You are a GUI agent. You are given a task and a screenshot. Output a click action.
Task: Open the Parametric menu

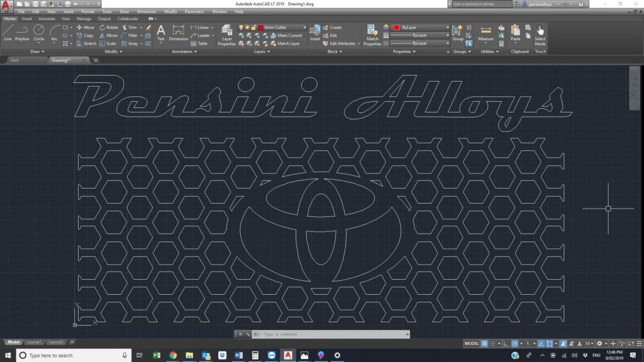point(194,12)
